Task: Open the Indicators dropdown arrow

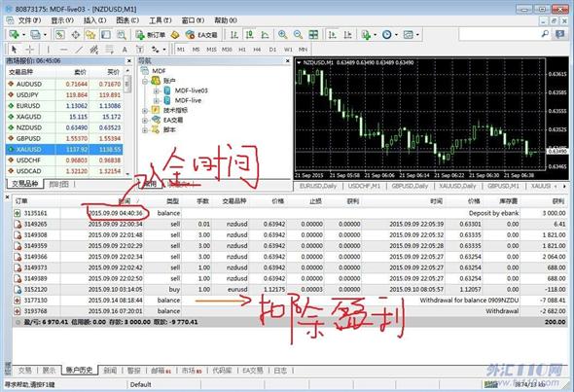Action: (375, 35)
